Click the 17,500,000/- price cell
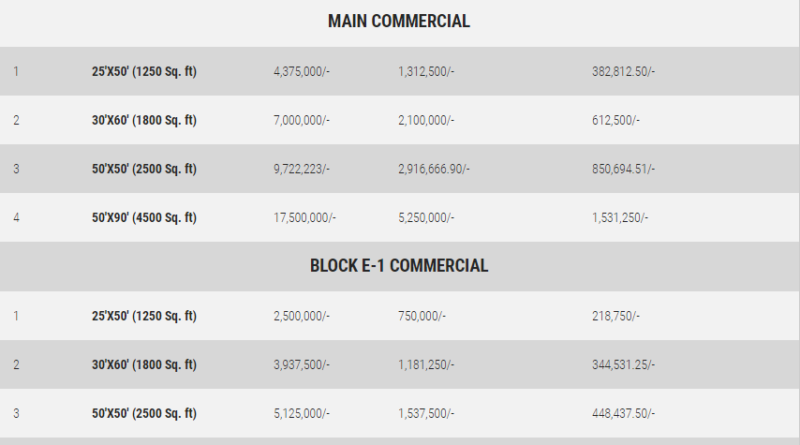The height and width of the screenshot is (445, 800). click(x=304, y=218)
